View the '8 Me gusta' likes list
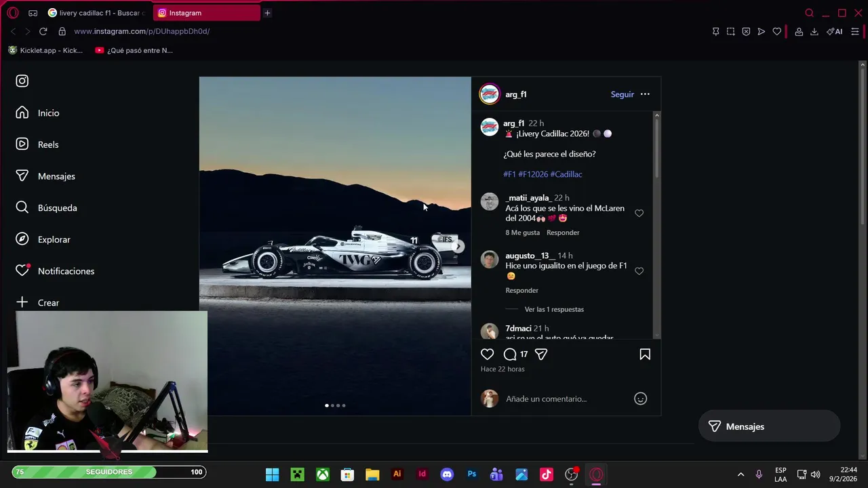 (x=522, y=232)
